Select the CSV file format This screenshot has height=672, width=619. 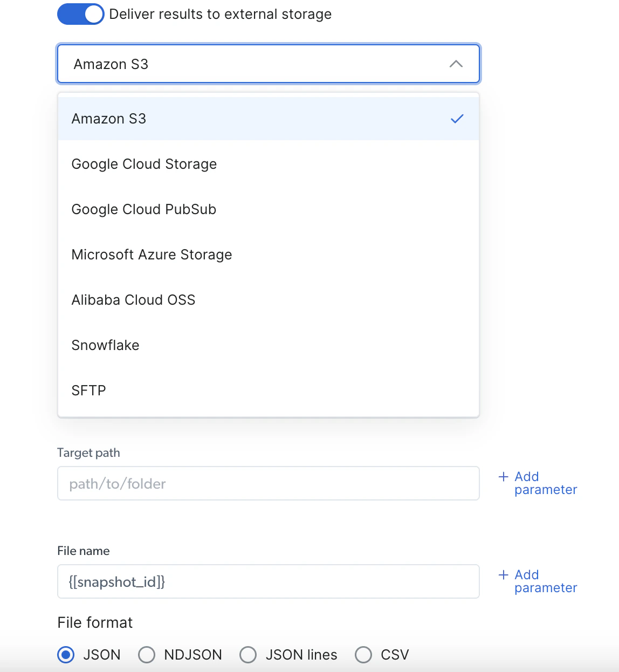(x=363, y=655)
